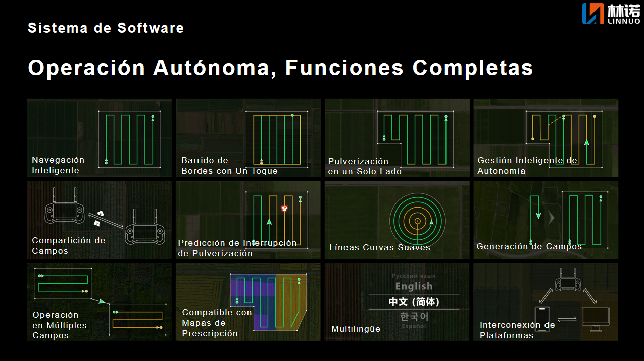Screen dimensions: 644x361
Task: Open the Operación en Múltiples Campos label
Action: [x=60, y=325]
